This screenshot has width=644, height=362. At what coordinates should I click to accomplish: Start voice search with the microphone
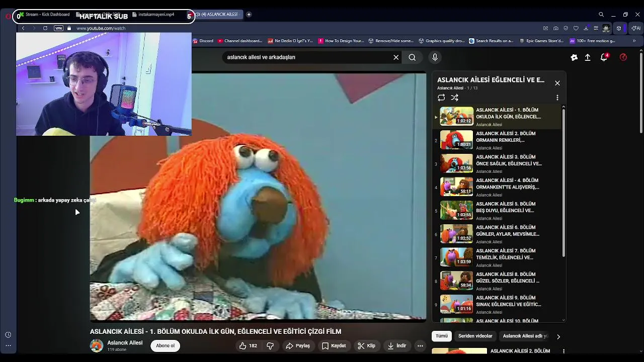click(x=435, y=57)
